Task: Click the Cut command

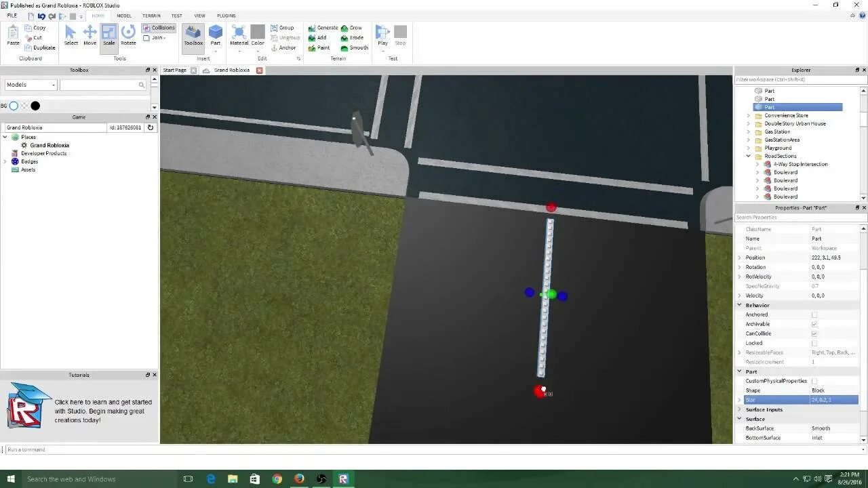Action: (33, 38)
